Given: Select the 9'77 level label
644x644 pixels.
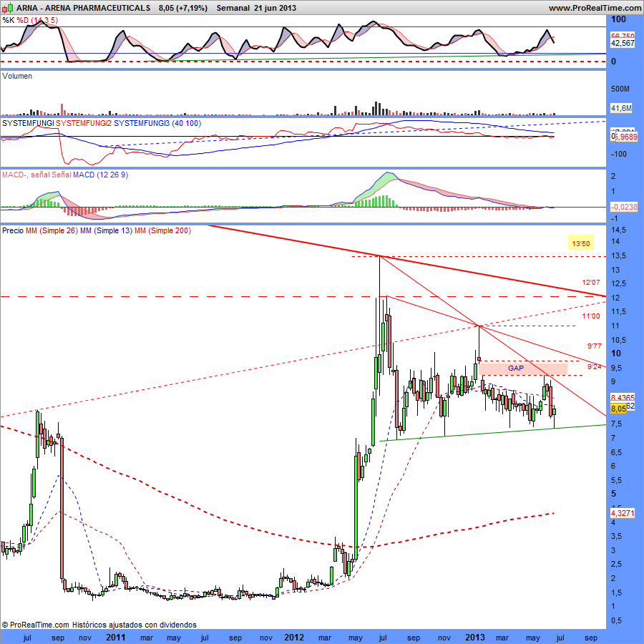Looking at the screenshot, I should tap(594, 346).
